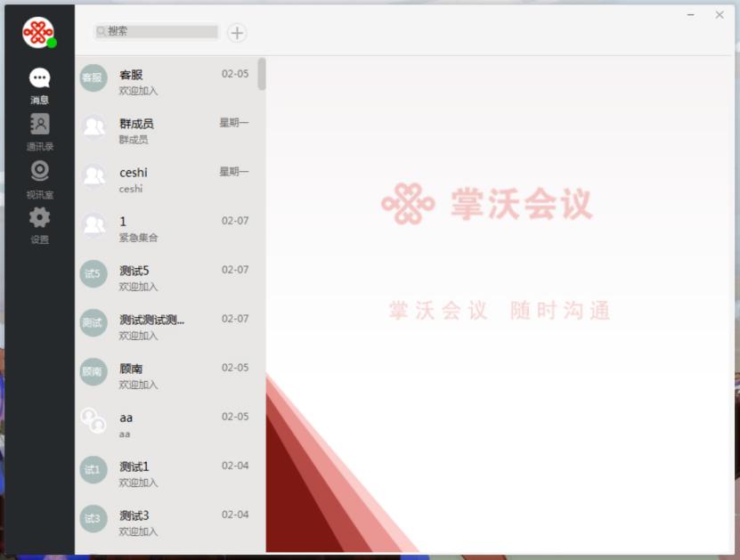Open the 客服 conversation
The width and height of the screenshot is (740, 560).
[169, 82]
